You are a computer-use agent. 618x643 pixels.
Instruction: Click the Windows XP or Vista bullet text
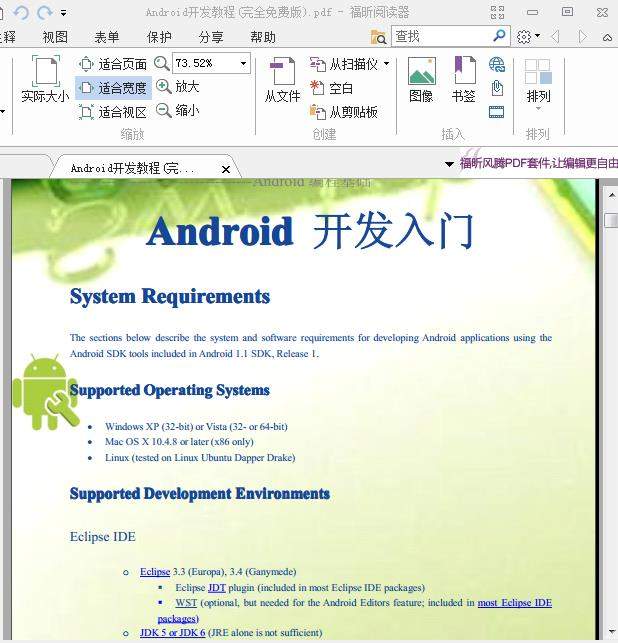[196, 426]
